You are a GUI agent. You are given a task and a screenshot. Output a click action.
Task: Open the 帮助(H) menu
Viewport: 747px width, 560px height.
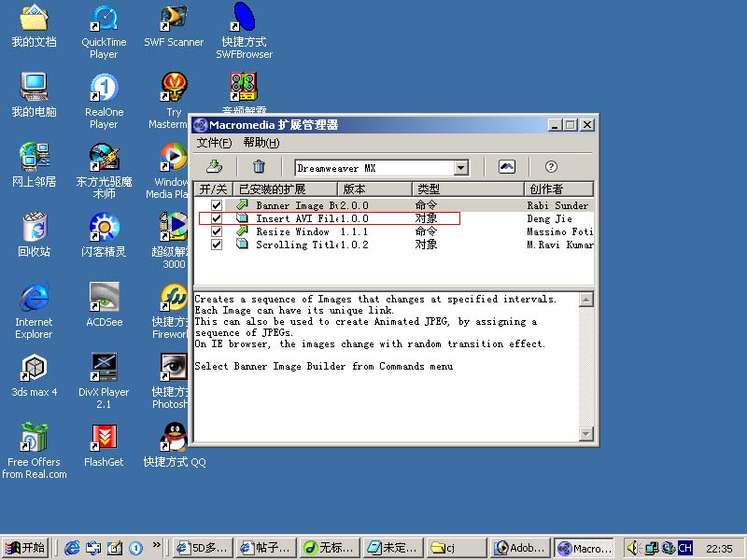(261, 143)
